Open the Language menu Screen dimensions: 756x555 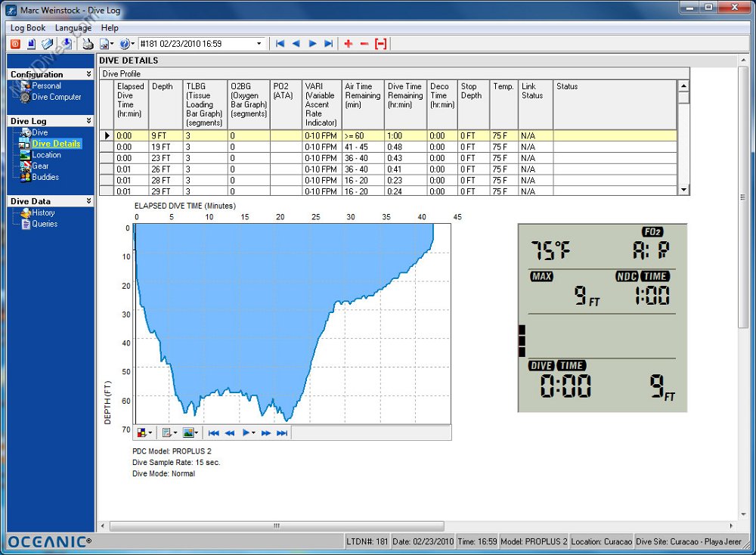(x=73, y=28)
